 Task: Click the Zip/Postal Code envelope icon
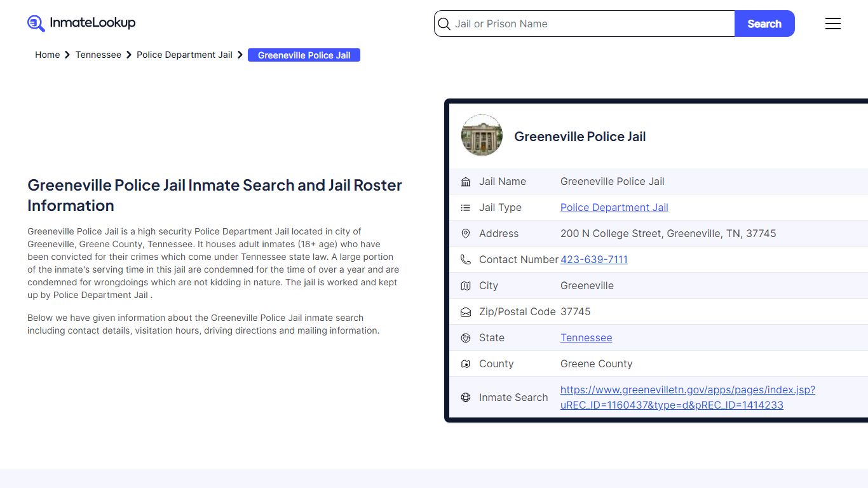click(x=466, y=312)
